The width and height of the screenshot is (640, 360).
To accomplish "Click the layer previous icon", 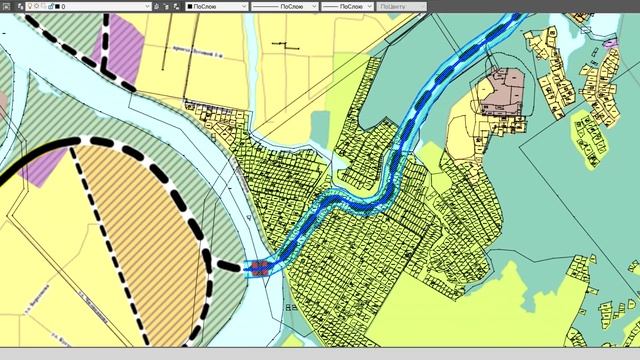I will tap(166, 7).
